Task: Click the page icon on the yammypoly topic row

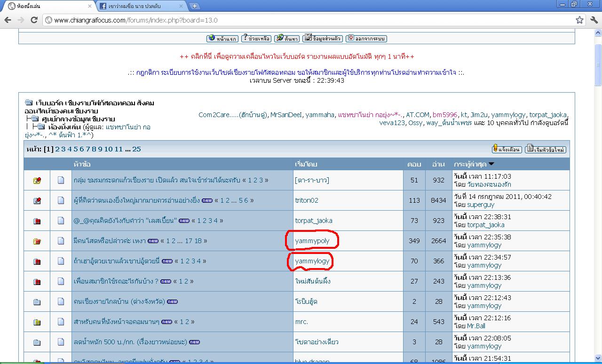Action: click(x=61, y=241)
